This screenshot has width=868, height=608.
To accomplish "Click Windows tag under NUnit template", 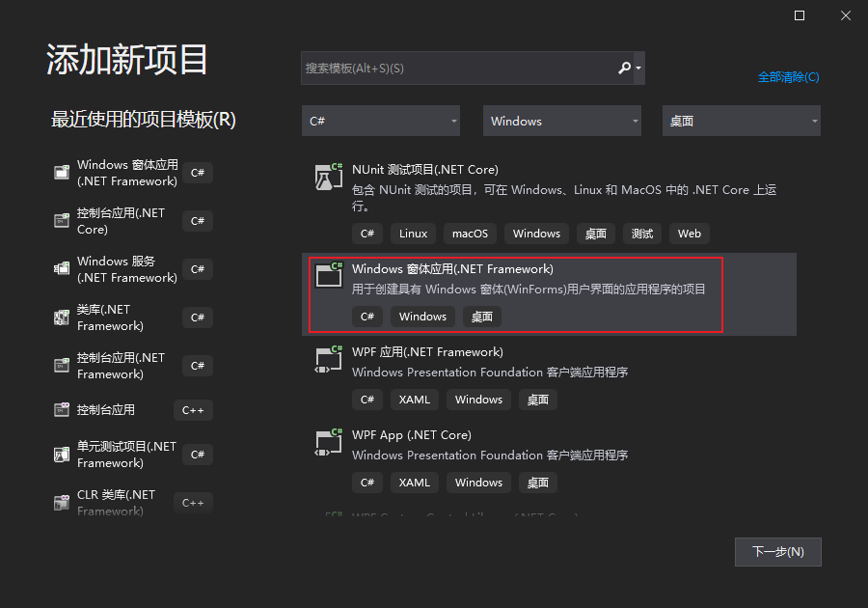I will click(536, 234).
